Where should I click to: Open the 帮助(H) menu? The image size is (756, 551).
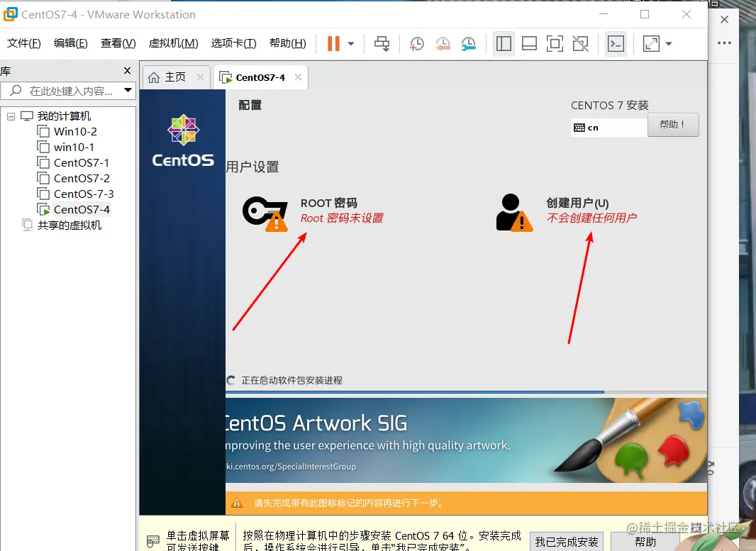[x=287, y=43]
